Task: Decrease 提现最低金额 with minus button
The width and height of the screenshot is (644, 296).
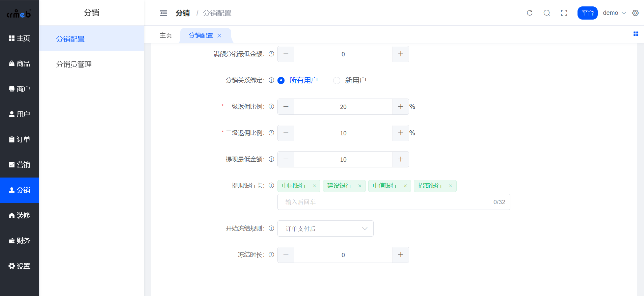Action: 286,159
